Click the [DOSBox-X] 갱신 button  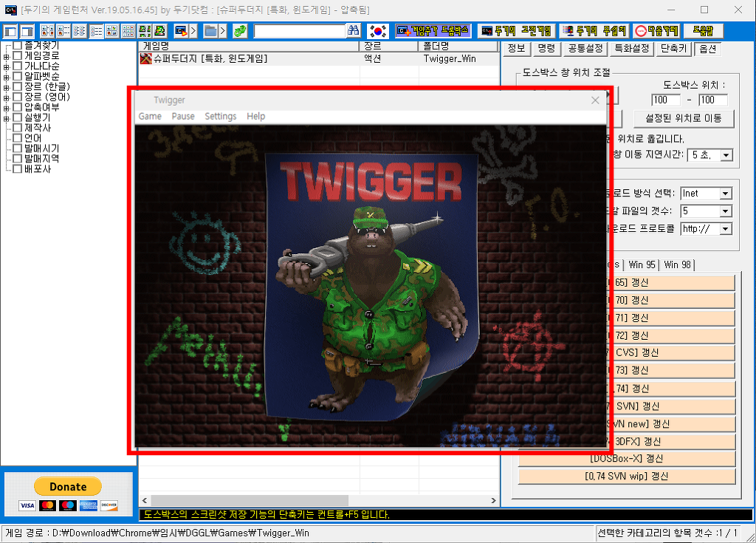(x=626, y=458)
